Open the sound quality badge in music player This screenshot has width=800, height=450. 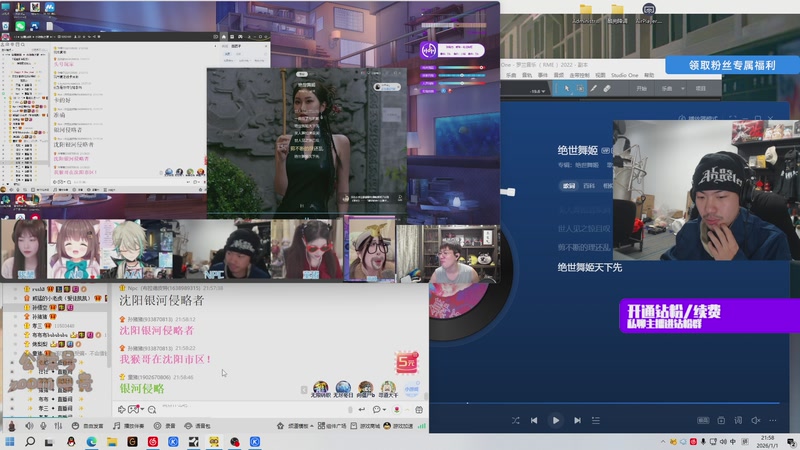point(703,420)
